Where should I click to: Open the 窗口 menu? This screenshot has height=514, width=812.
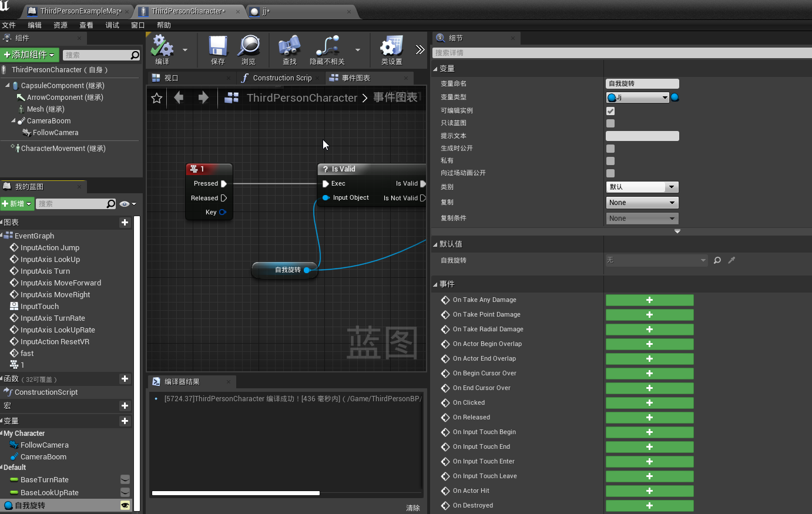pos(137,25)
